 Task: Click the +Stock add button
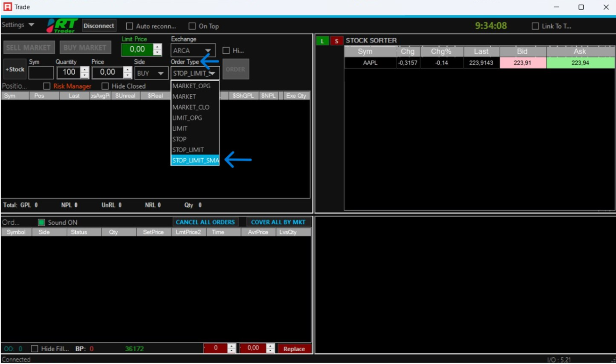tap(15, 70)
